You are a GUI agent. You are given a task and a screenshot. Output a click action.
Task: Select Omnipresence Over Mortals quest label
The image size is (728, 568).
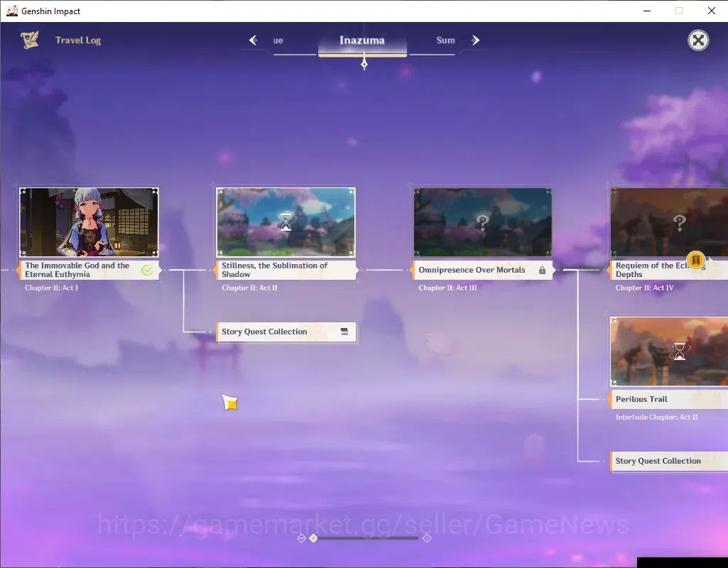pos(482,270)
